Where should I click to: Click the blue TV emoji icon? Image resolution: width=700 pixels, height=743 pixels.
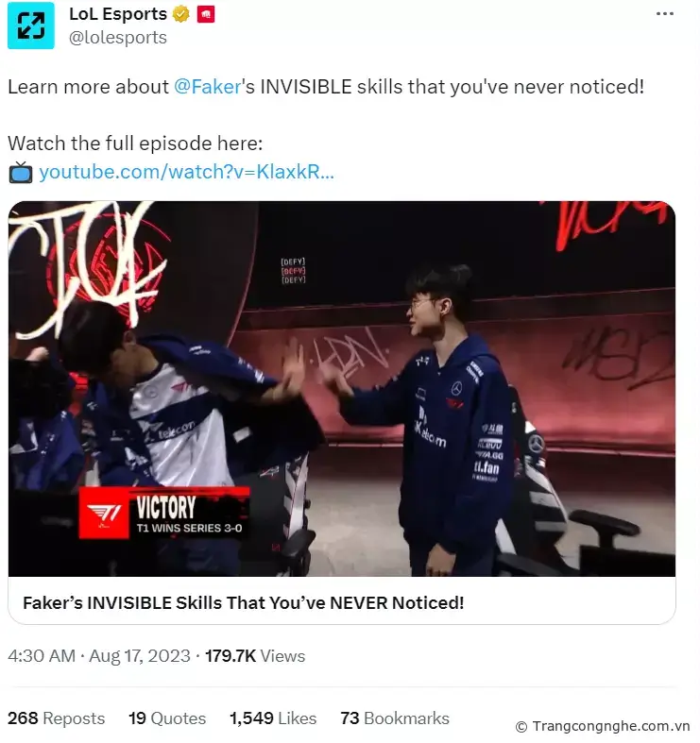21,173
